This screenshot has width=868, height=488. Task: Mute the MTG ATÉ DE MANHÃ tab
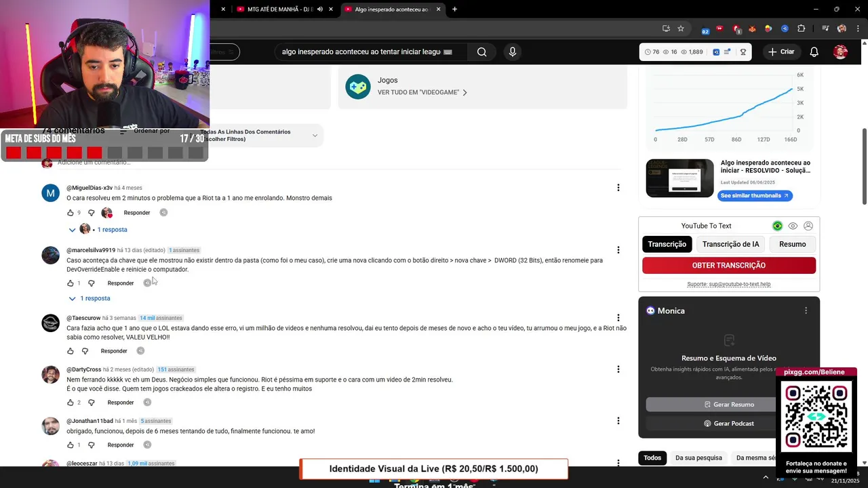320,9
